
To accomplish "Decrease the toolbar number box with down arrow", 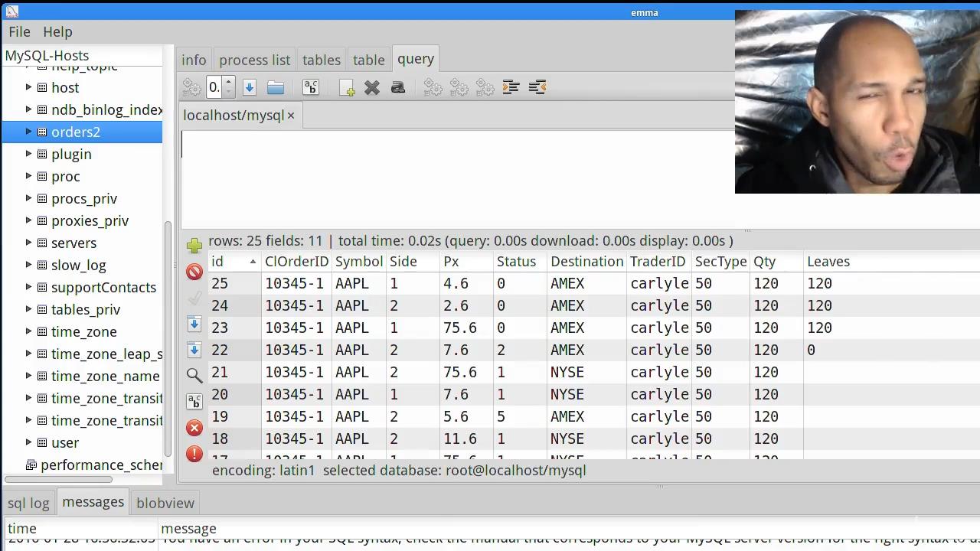I will tap(228, 93).
